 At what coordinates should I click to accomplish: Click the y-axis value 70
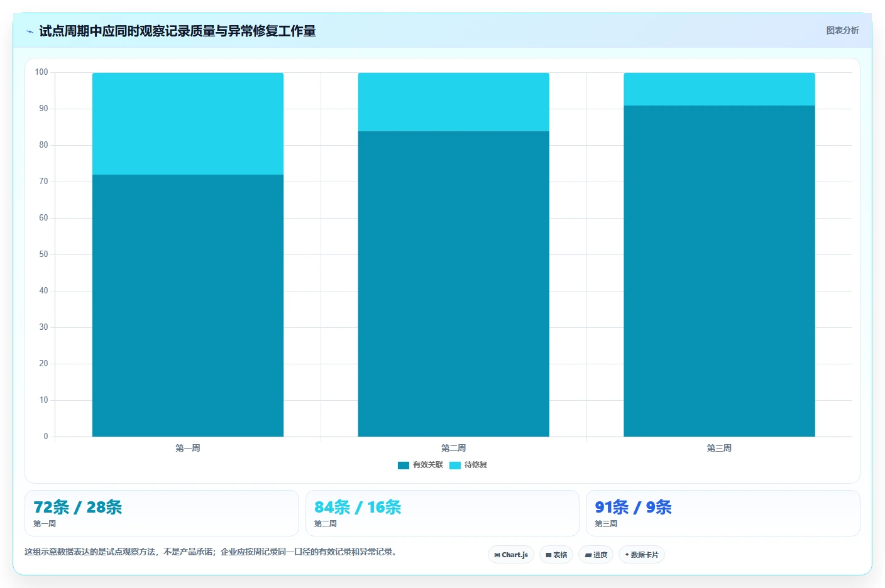click(43, 182)
